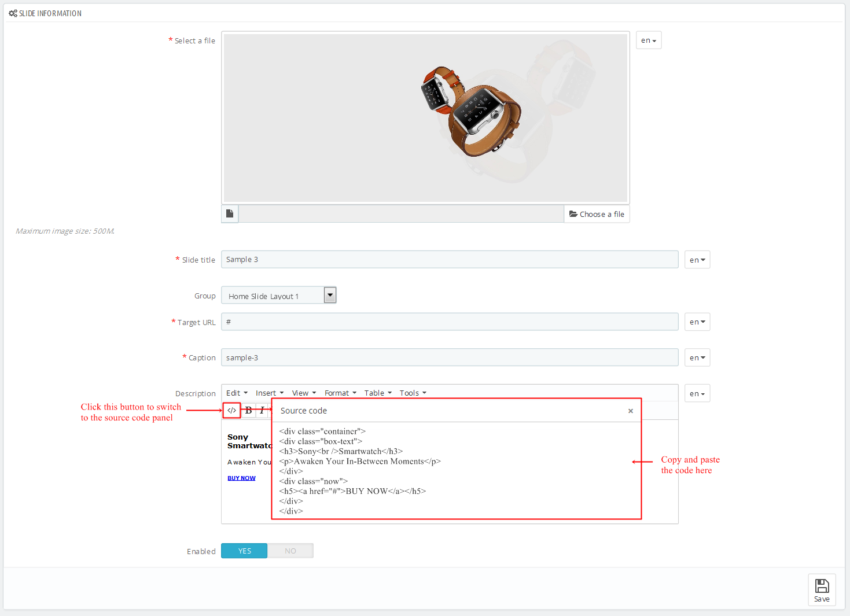Click the file icon beside file path field
850x616 pixels.
pos(230,213)
